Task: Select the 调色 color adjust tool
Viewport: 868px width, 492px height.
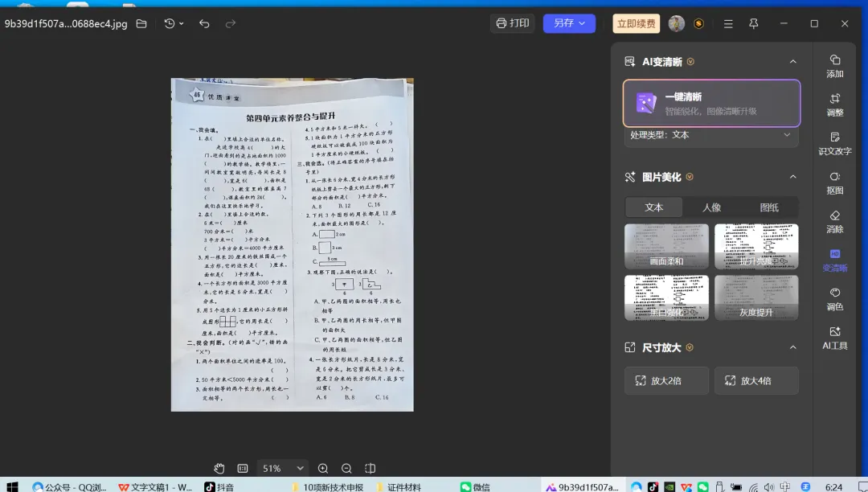Action: [x=835, y=299]
